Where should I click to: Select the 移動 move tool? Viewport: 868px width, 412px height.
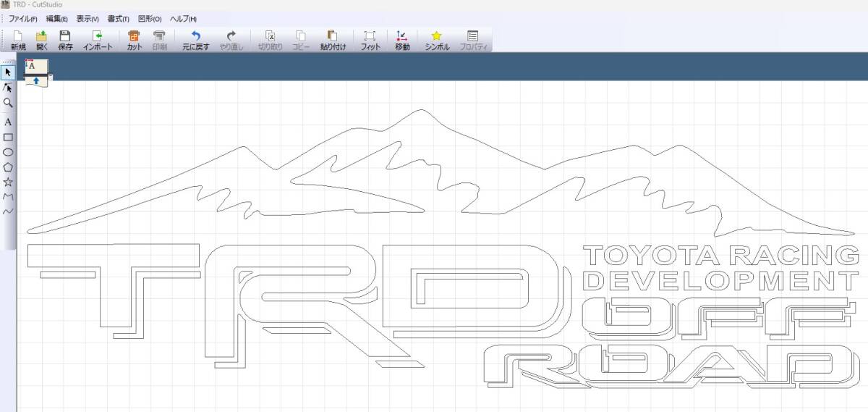402,40
